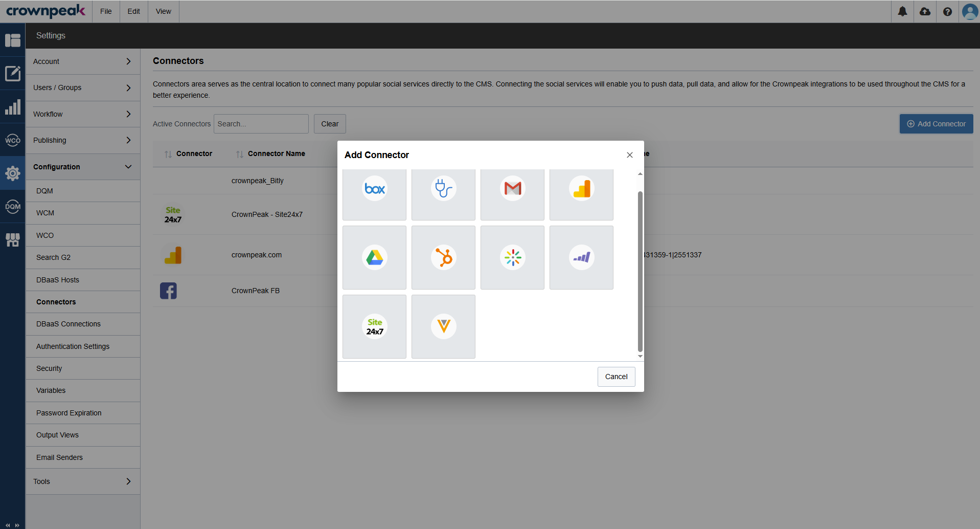Viewport: 980px width, 529px height.
Task: Open Search G2 settings
Action: 83,257
